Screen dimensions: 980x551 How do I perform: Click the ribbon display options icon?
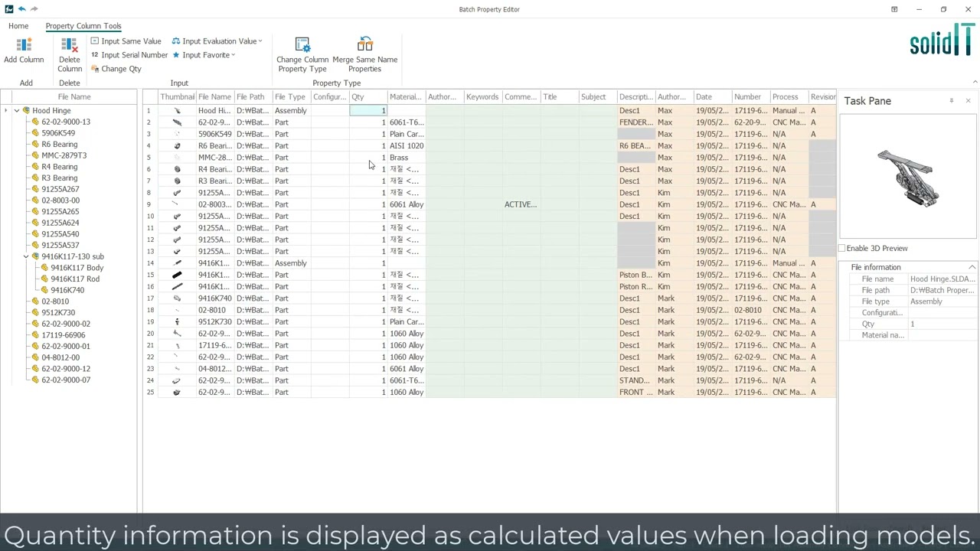point(893,9)
